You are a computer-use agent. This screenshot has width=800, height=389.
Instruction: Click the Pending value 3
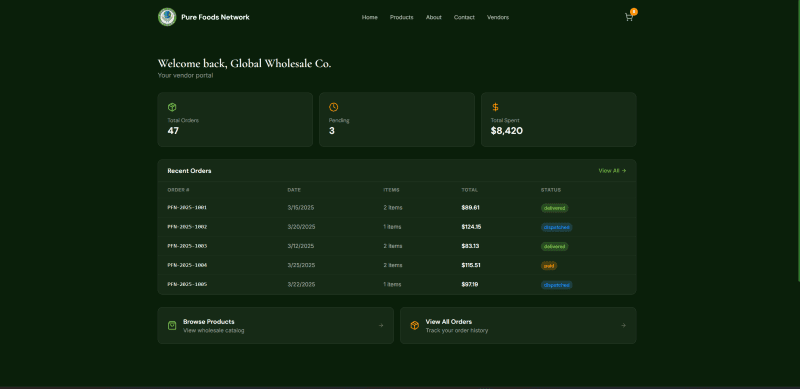(x=332, y=131)
